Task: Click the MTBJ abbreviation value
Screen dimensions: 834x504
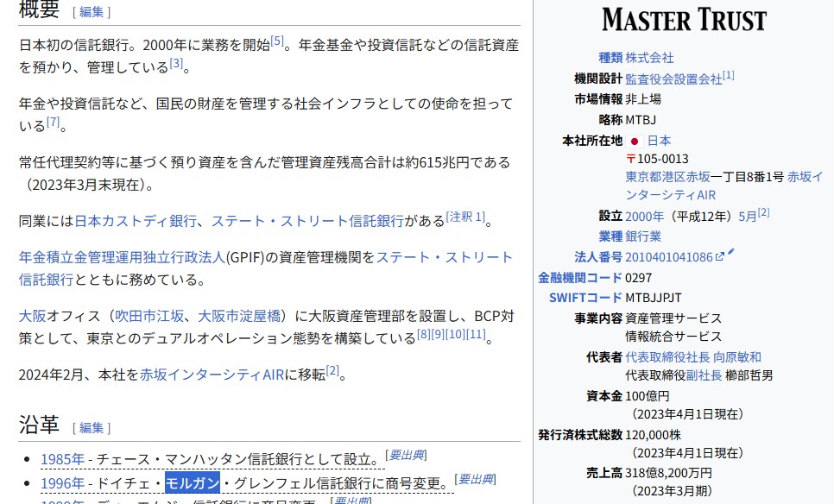Action: point(641,120)
